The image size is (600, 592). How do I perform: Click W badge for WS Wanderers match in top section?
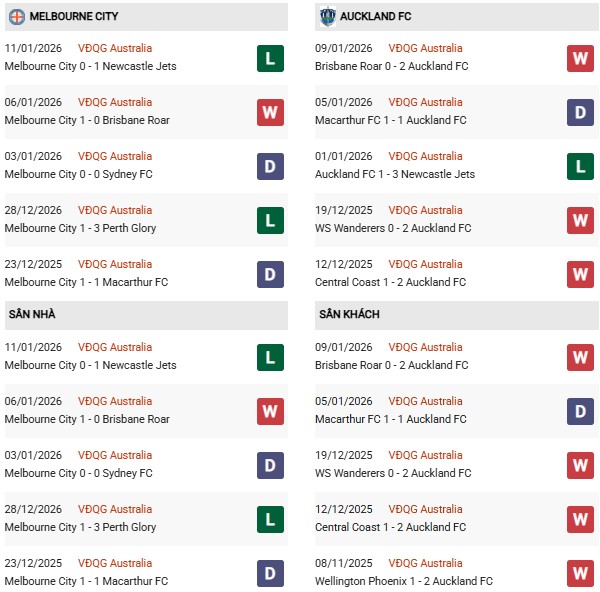[x=580, y=220]
